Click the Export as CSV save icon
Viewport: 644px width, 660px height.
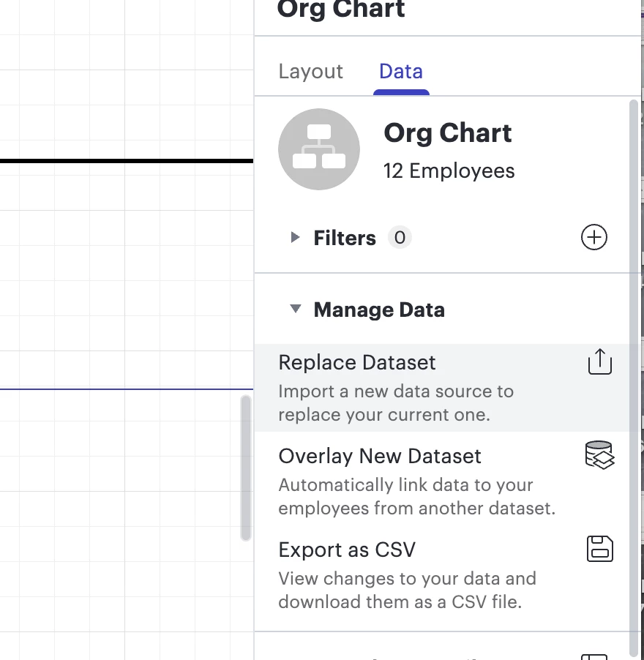600,549
